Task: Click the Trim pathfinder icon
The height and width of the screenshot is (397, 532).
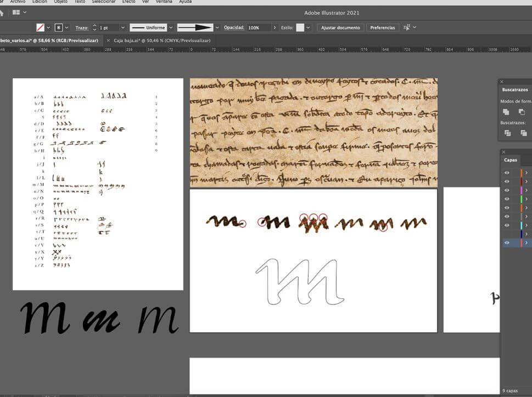Action: tap(523, 133)
